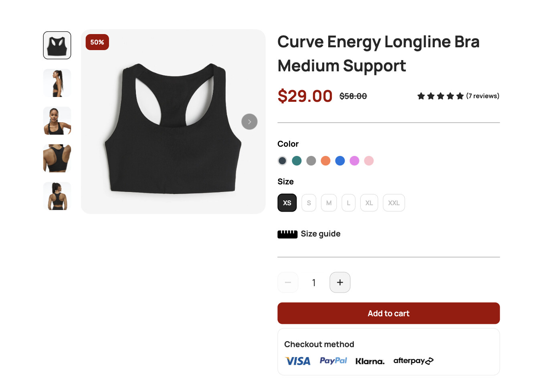
Task: Choose the blue color swatch
Action: point(340,161)
